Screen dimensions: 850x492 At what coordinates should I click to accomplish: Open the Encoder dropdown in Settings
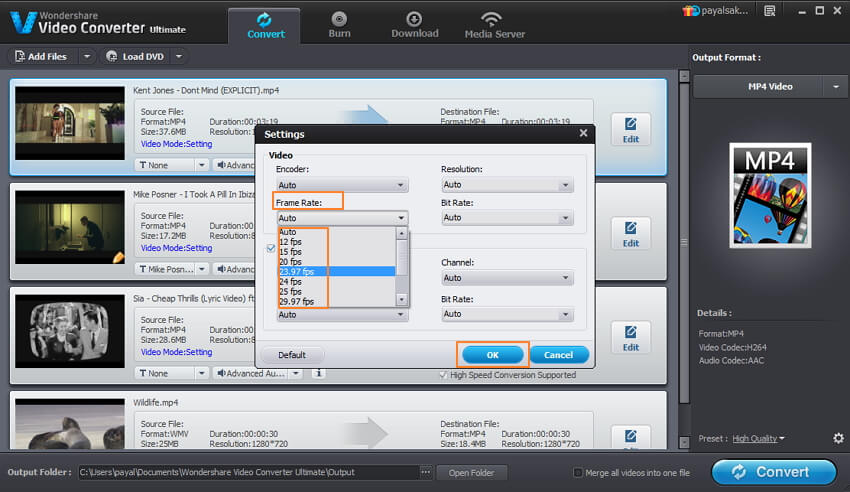pyautogui.click(x=342, y=185)
